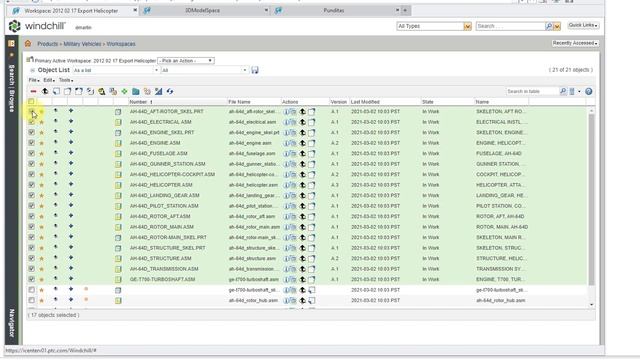640x360 pixels.
Task: Click the assembly type icon for AH-64D_STRUCTURE.ASM
Action: coord(118,258)
